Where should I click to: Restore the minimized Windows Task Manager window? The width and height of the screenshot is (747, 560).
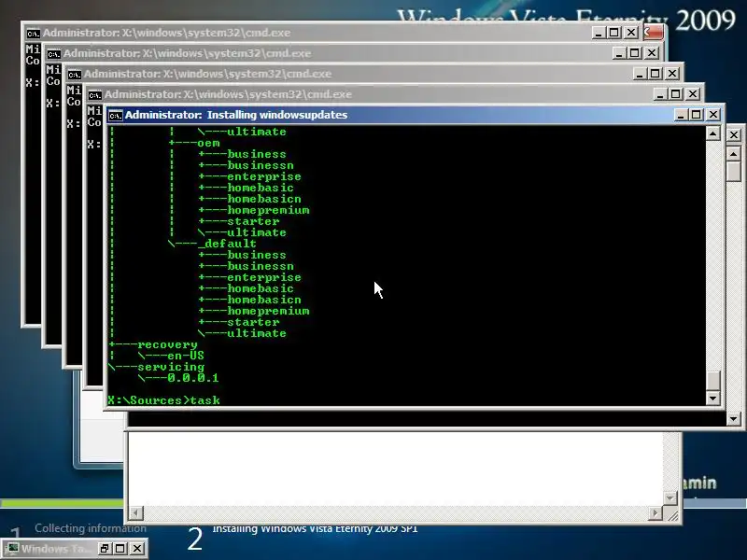click(105, 549)
